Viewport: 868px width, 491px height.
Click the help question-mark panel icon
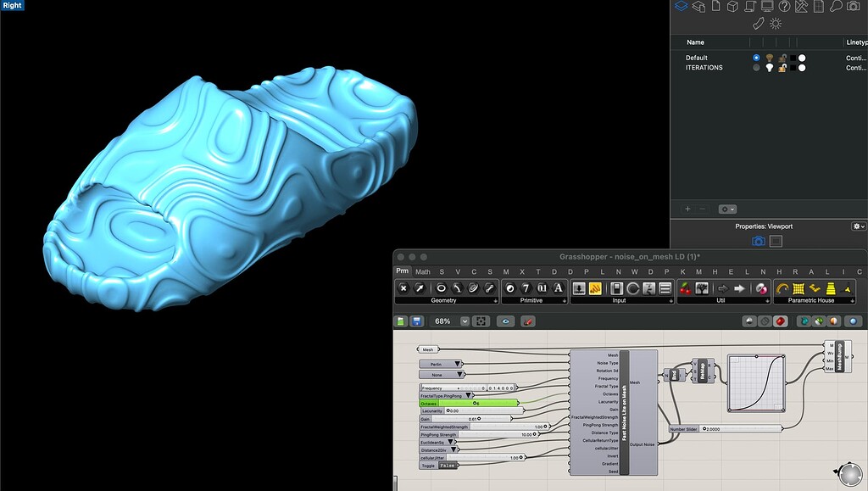[784, 7]
